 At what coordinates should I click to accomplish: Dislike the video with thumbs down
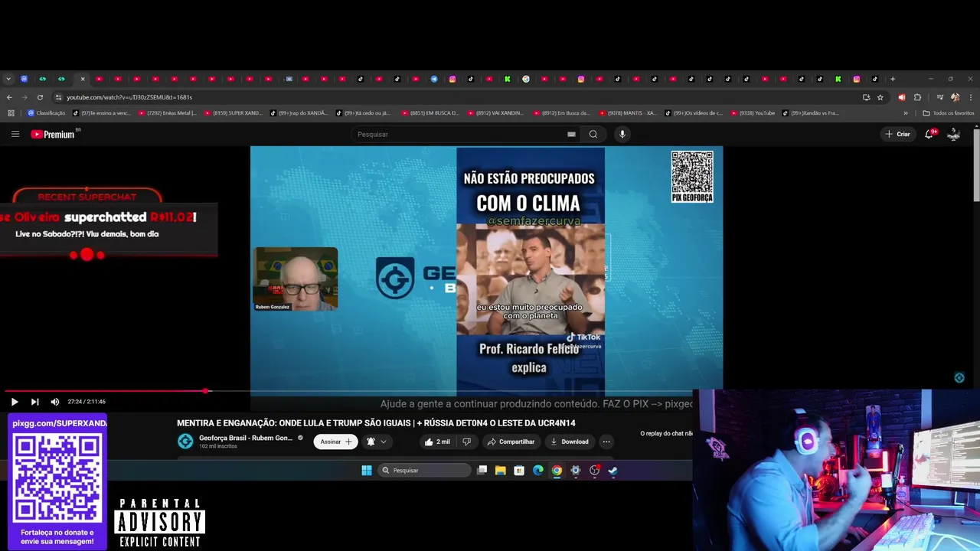pyautogui.click(x=467, y=442)
